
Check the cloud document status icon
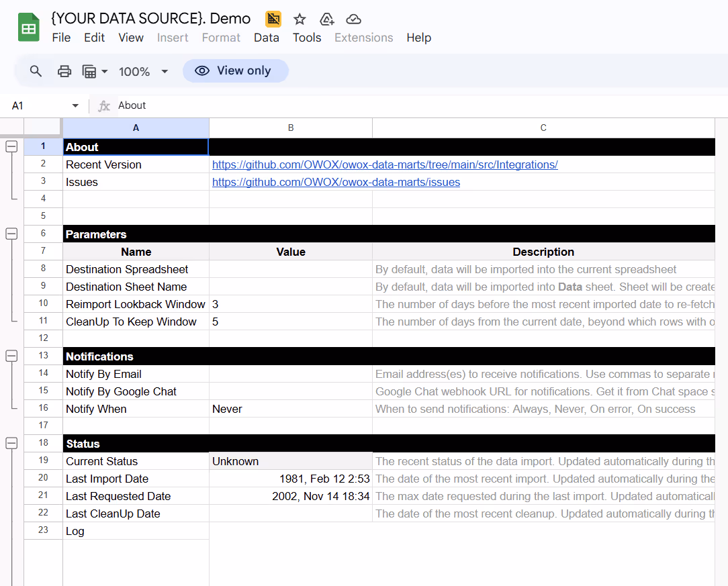click(x=353, y=19)
